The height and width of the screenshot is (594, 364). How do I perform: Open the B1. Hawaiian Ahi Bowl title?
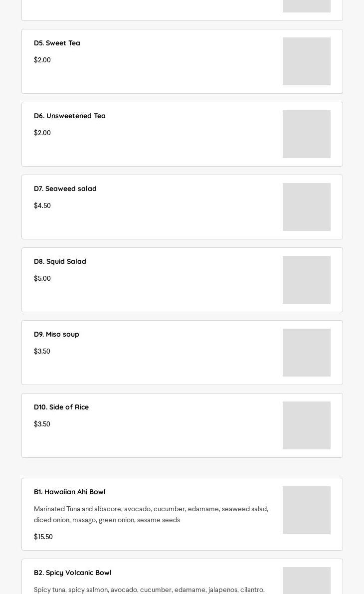[70, 492]
